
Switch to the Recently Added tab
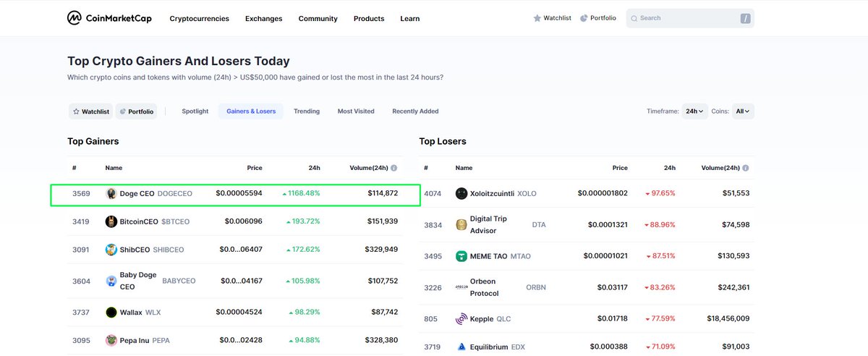click(x=415, y=111)
